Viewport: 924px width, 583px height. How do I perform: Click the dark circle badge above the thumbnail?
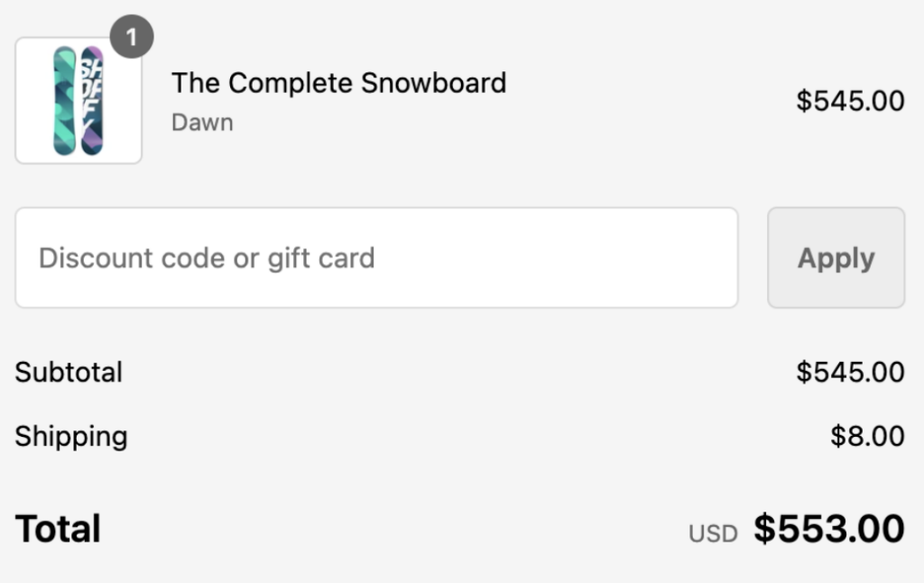click(130, 34)
